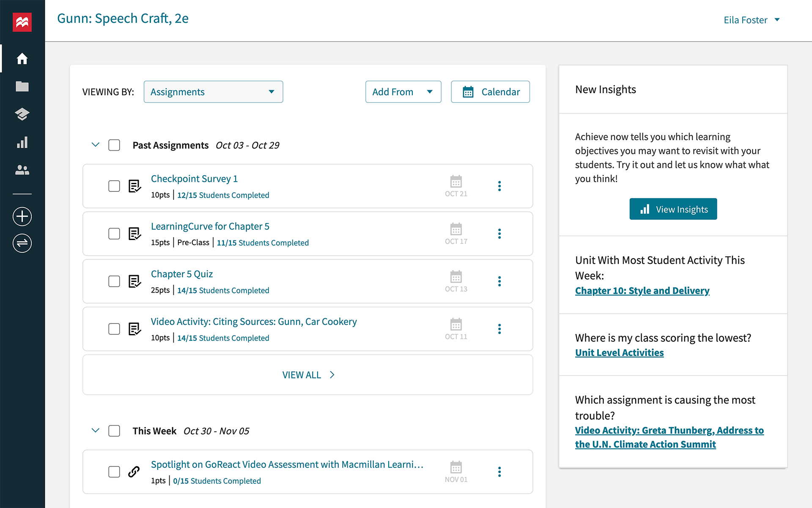The image size is (812, 508).
Task: Click the plus/add icon in sidebar
Action: [22, 216]
